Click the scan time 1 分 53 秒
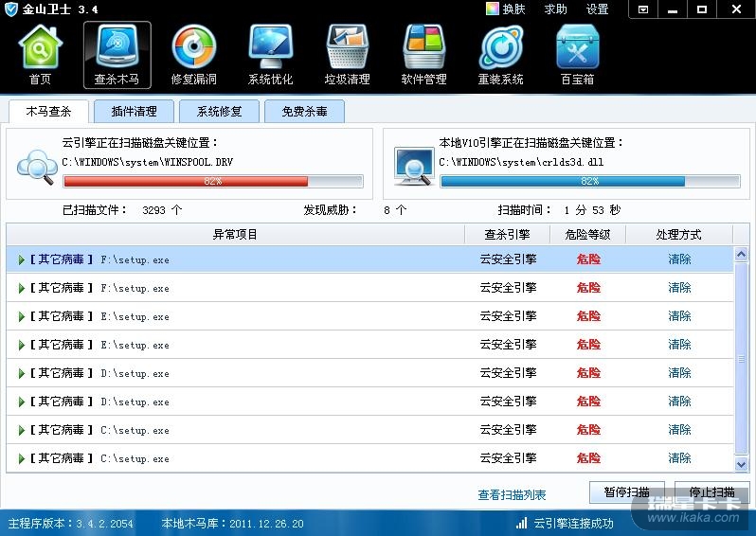Image resolution: width=756 pixels, height=536 pixels. [x=592, y=210]
